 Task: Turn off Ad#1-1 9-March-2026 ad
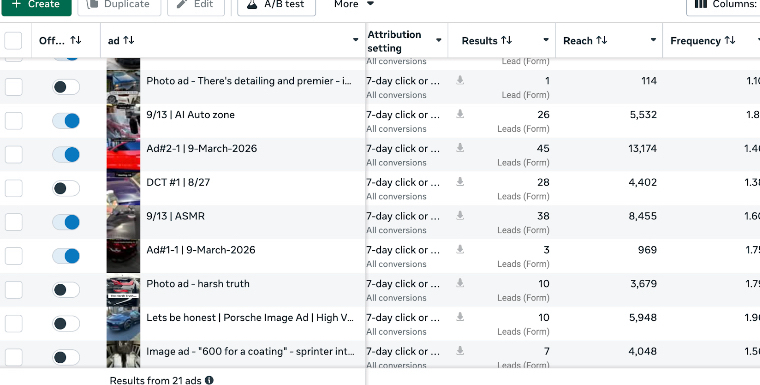66,256
